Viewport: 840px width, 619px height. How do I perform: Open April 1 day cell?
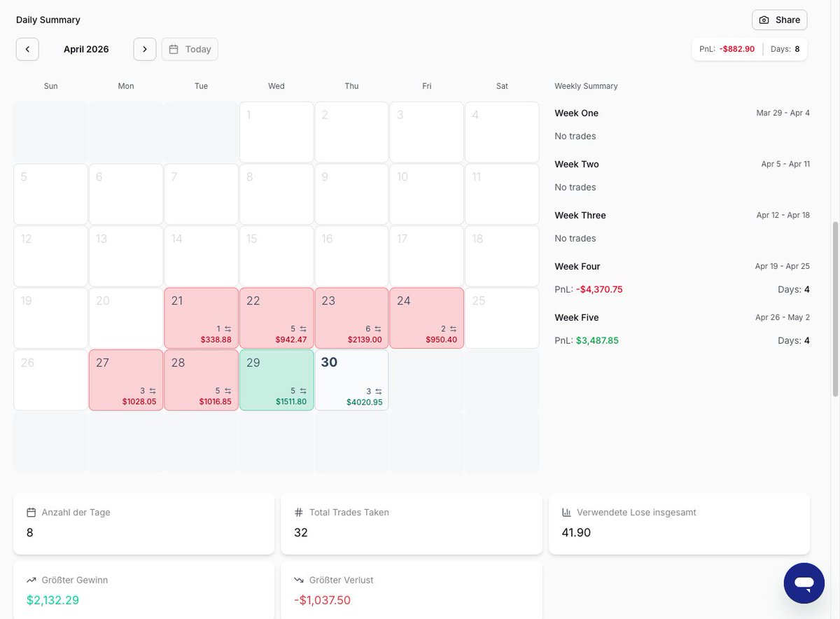coord(276,132)
